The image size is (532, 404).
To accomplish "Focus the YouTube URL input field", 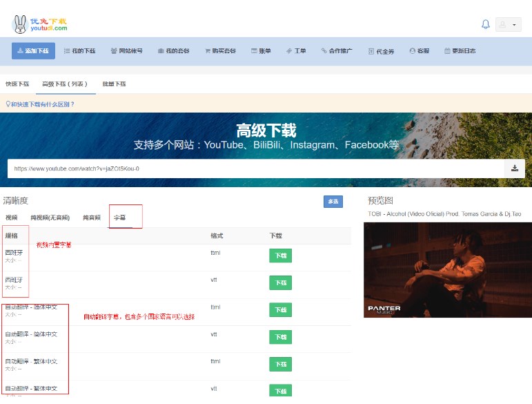I will [256, 169].
